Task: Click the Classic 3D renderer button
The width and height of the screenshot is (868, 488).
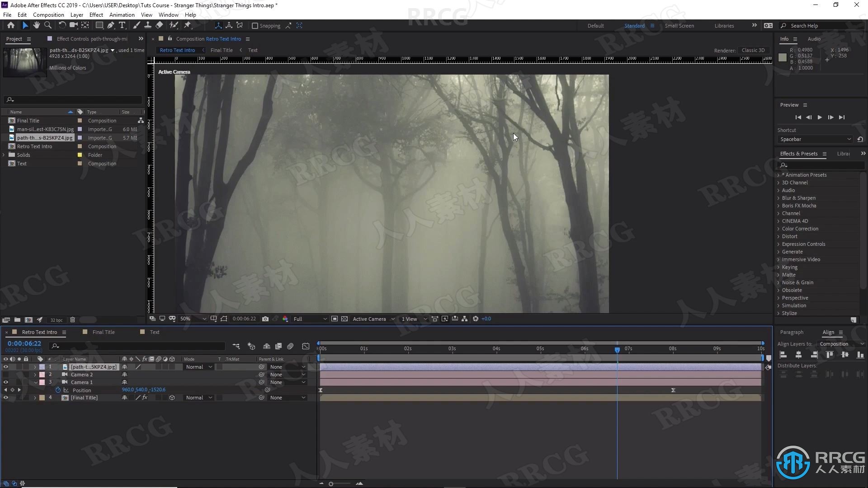Action: 753,50
